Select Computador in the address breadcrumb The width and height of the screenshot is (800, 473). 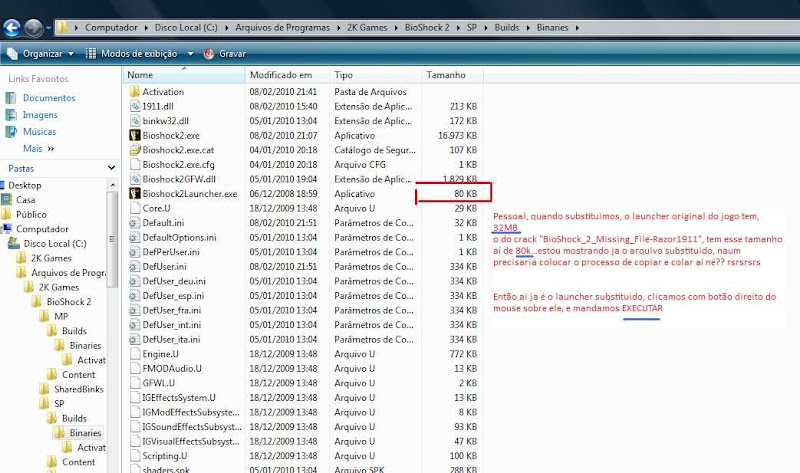pos(111,28)
